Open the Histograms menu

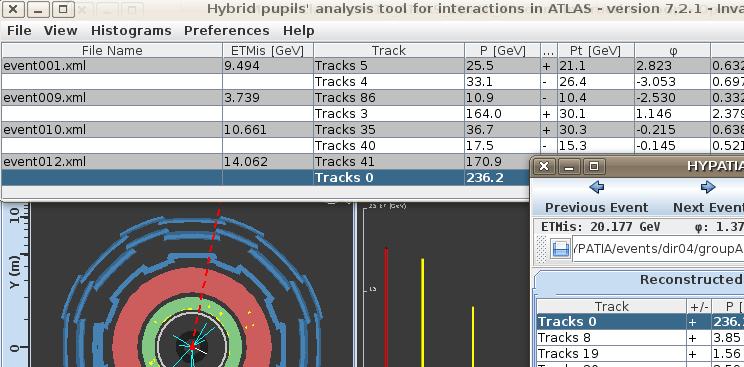coord(131,31)
